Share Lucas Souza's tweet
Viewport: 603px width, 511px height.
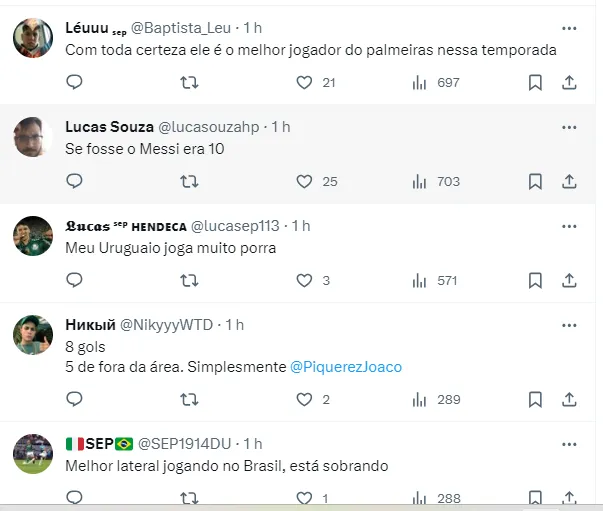(568, 182)
